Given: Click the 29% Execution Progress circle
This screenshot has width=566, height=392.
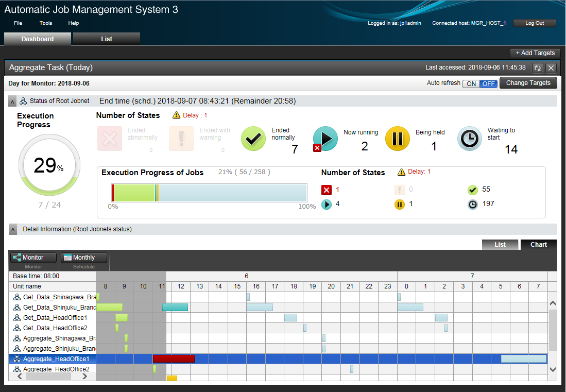Looking at the screenshot, I should coord(49,165).
